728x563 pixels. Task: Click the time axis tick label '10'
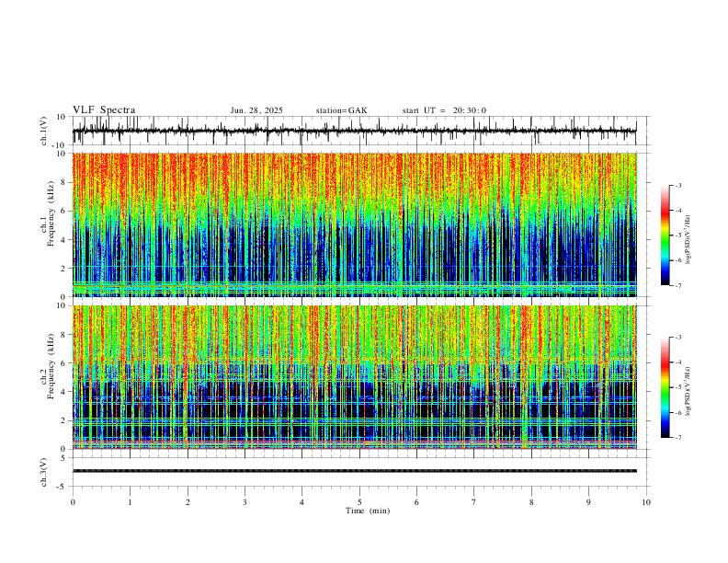pyautogui.click(x=646, y=502)
